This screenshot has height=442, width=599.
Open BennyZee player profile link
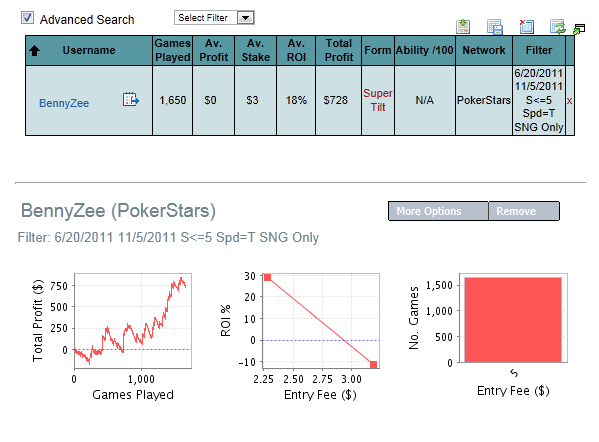pos(64,103)
